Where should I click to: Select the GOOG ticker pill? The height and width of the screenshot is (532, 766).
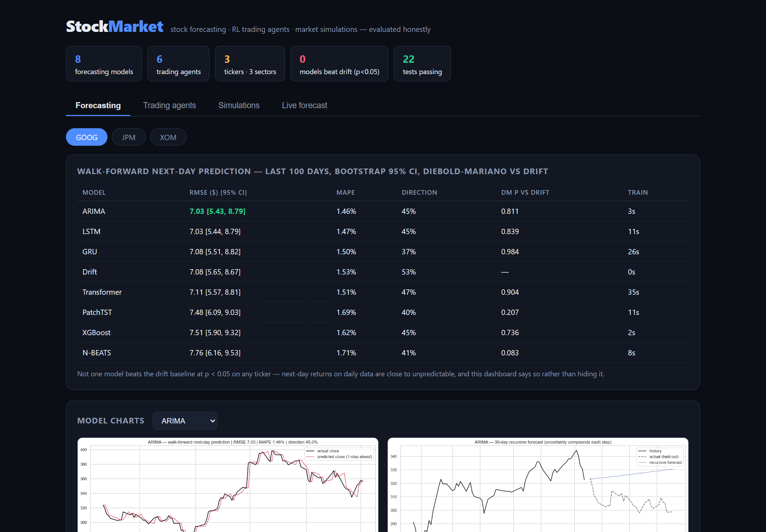tap(87, 137)
